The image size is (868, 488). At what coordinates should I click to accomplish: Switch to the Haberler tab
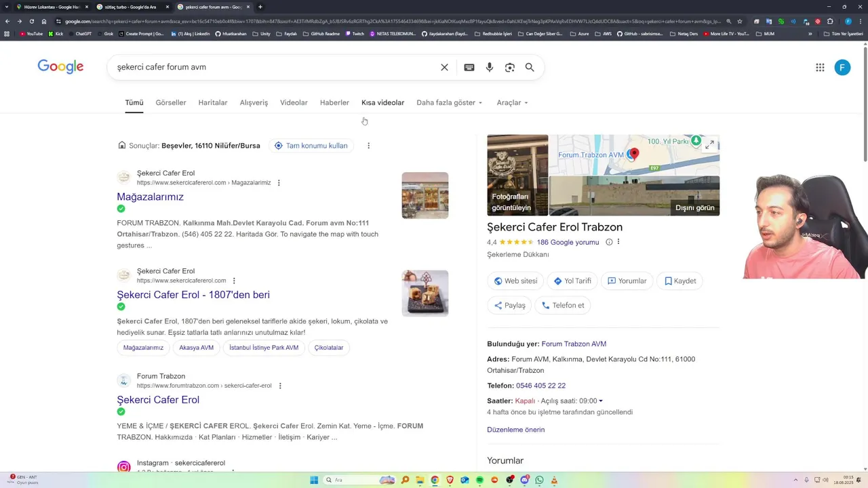tap(334, 103)
